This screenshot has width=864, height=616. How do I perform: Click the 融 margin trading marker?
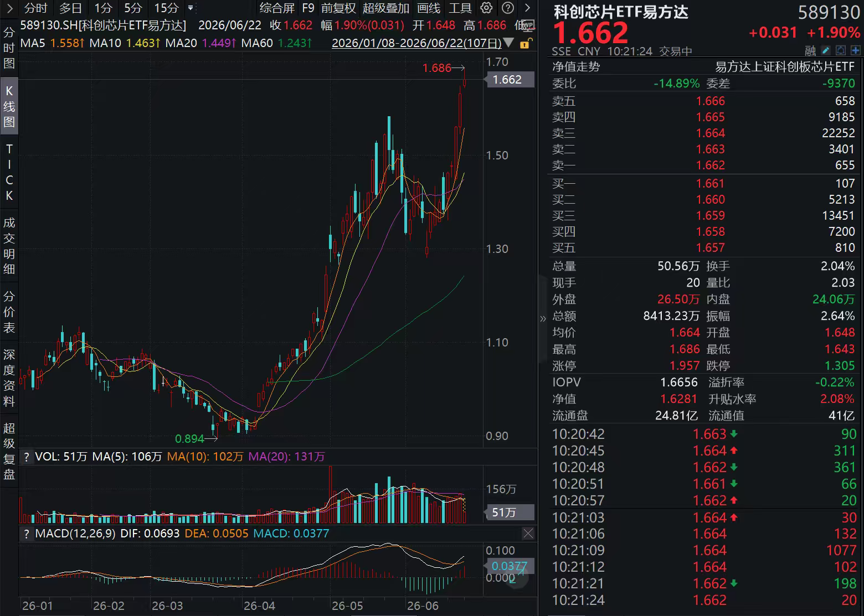click(811, 51)
